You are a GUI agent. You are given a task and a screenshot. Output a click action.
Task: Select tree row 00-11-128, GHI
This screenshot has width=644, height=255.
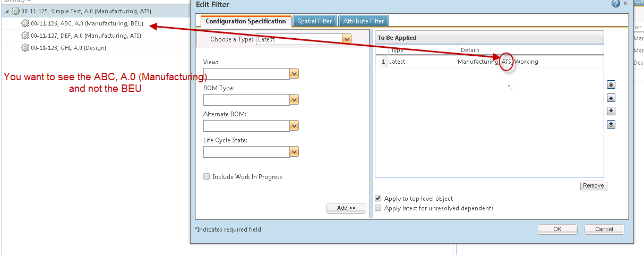pos(96,48)
